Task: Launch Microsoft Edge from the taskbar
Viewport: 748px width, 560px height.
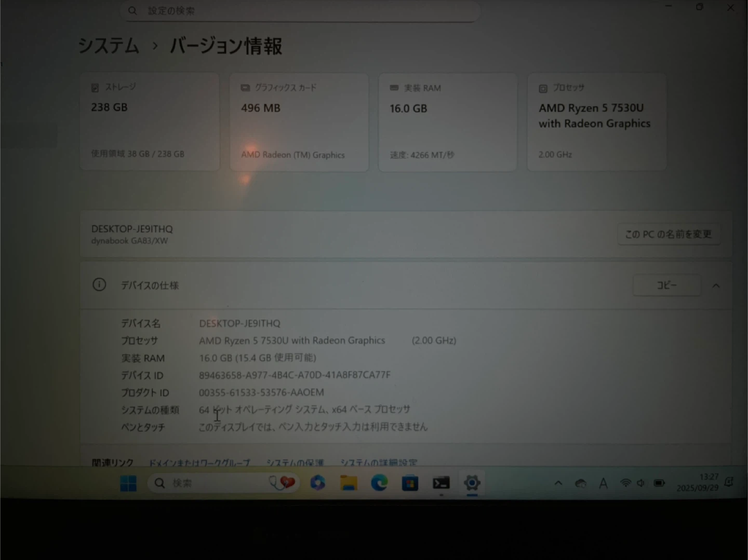Action: (379, 483)
